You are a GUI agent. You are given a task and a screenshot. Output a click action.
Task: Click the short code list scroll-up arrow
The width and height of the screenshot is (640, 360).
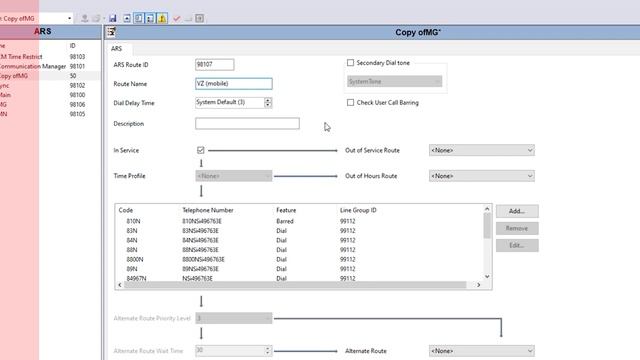pyautogui.click(x=487, y=209)
